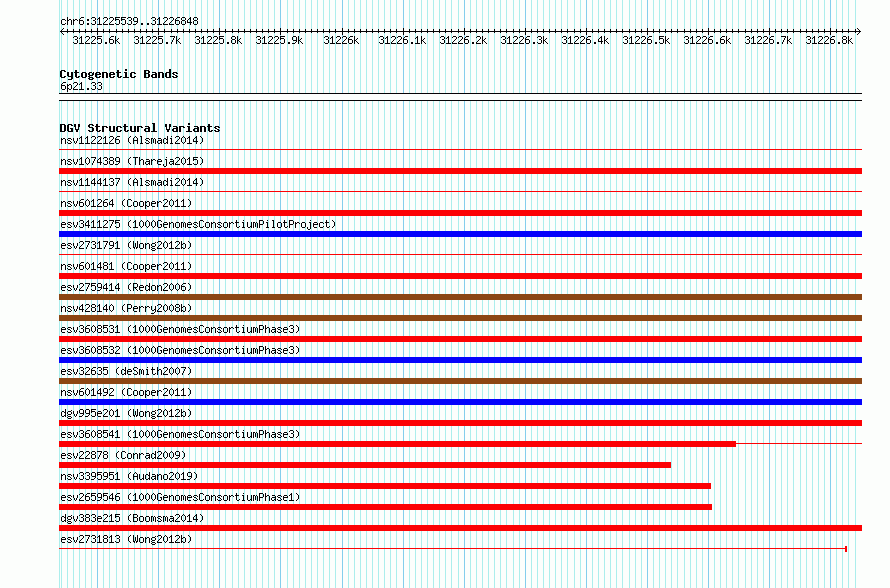Select the esv3411275 blue variant bar
The image size is (890, 588).
(460, 234)
